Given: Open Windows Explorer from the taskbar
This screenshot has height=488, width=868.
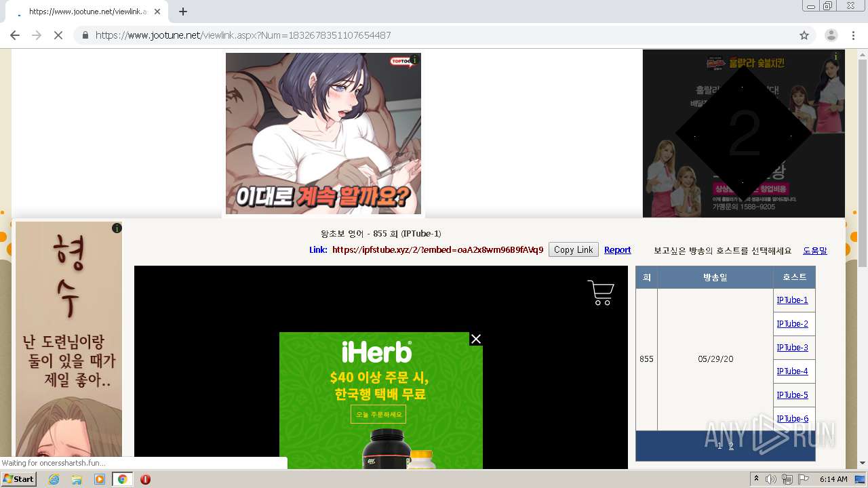Looking at the screenshot, I should pos(77,479).
